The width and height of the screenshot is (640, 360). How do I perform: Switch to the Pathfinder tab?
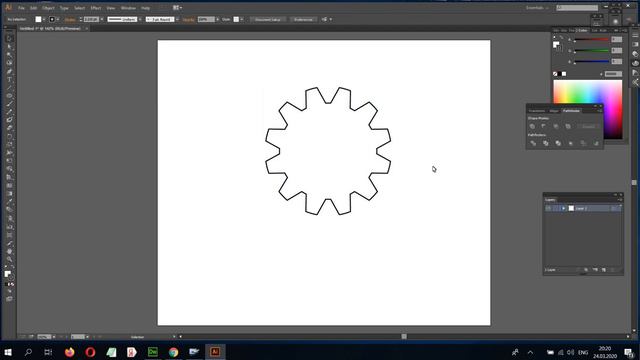pos(571,111)
